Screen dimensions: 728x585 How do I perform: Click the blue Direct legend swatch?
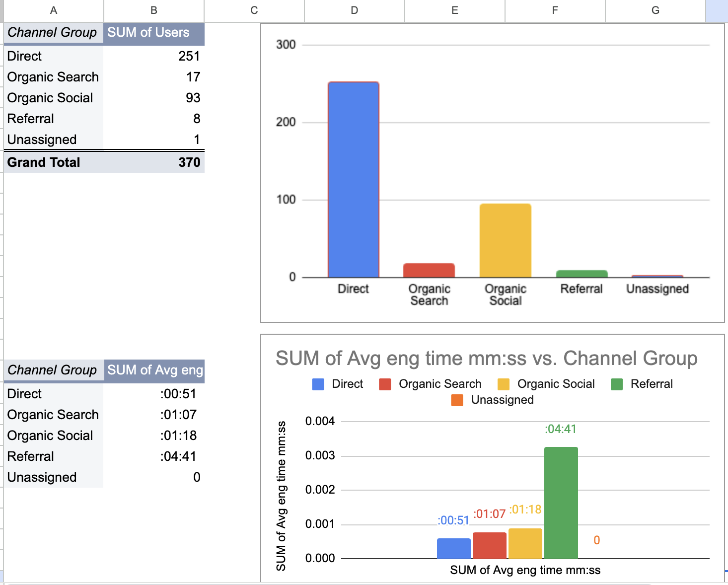click(318, 384)
